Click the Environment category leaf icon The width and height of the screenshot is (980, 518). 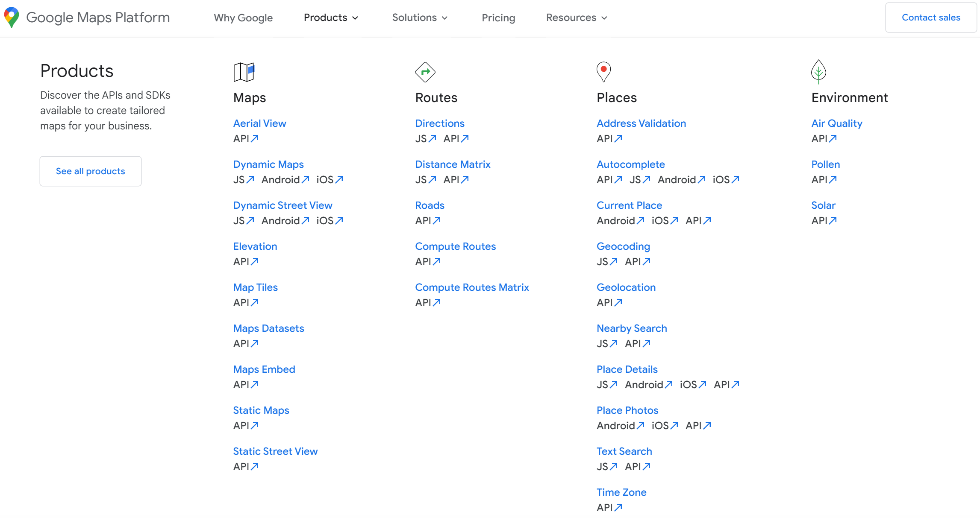[x=818, y=72]
